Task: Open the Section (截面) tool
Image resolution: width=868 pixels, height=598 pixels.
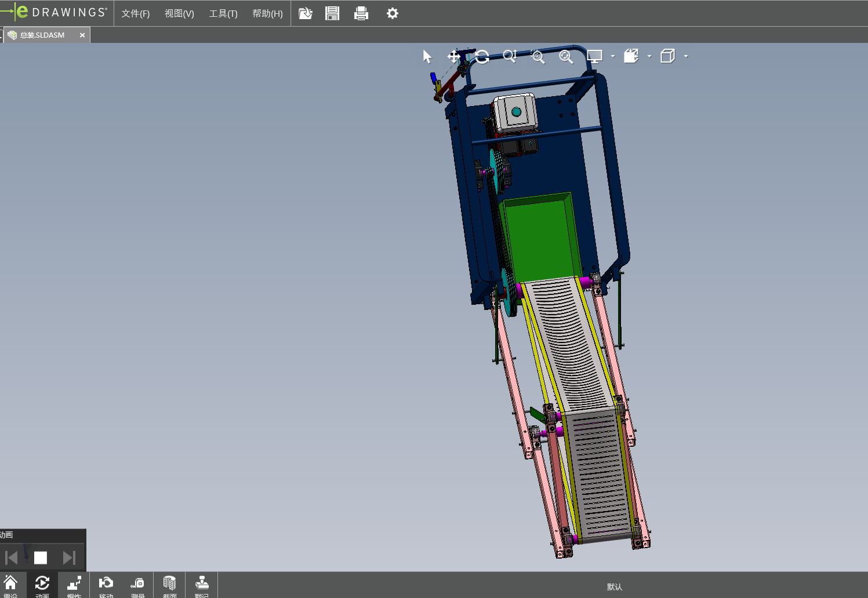Action: 169,585
